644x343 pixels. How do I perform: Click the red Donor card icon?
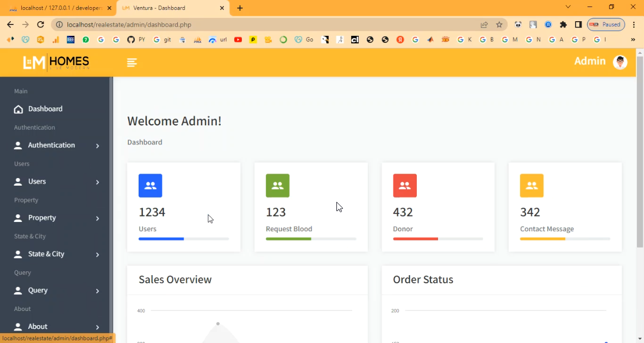click(x=404, y=186)
